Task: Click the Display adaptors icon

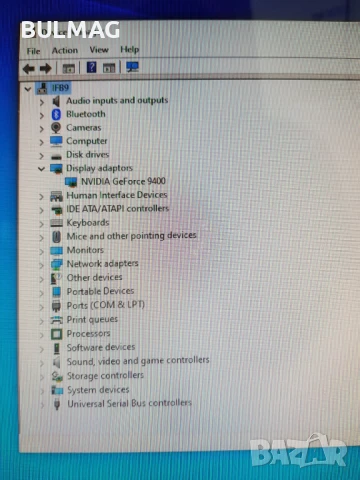Action: click(56, 168)
